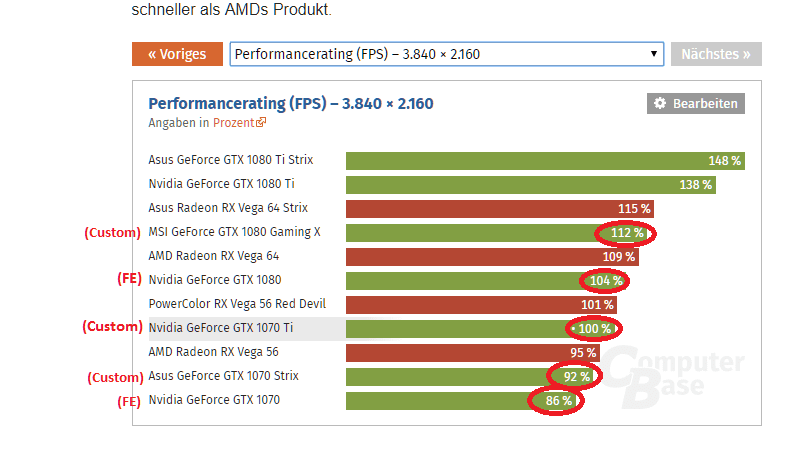The width and height of the screenshot is (803, 449).
Task: Click the Asus GeForce GTX 1070 Strix label
Action: [x=223, y=376]
